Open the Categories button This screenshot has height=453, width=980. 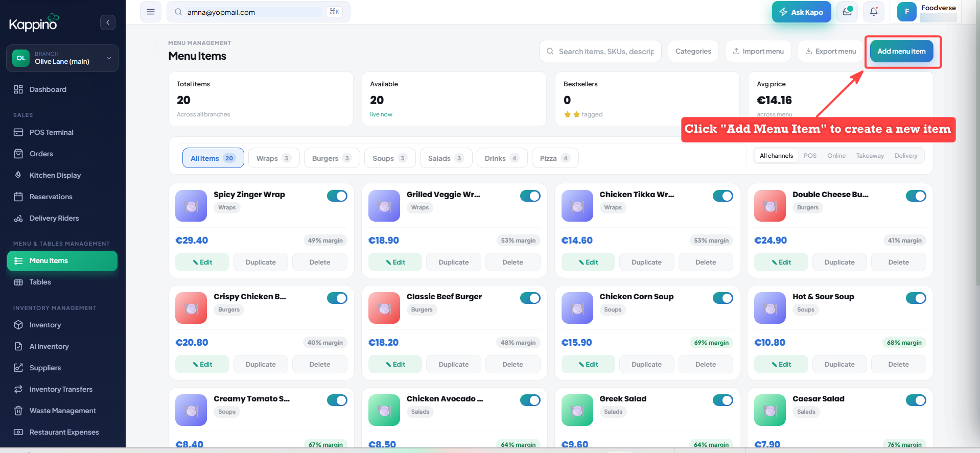pyautogui.click(x=693, y=51)
